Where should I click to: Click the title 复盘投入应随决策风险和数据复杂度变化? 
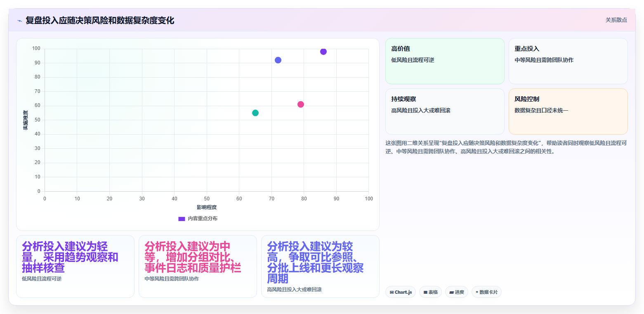point(100,20)
